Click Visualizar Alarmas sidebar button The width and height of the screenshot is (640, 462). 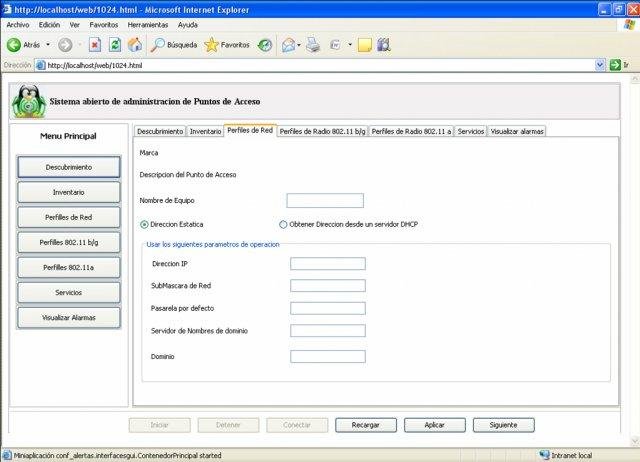click(x=69, y=318)
